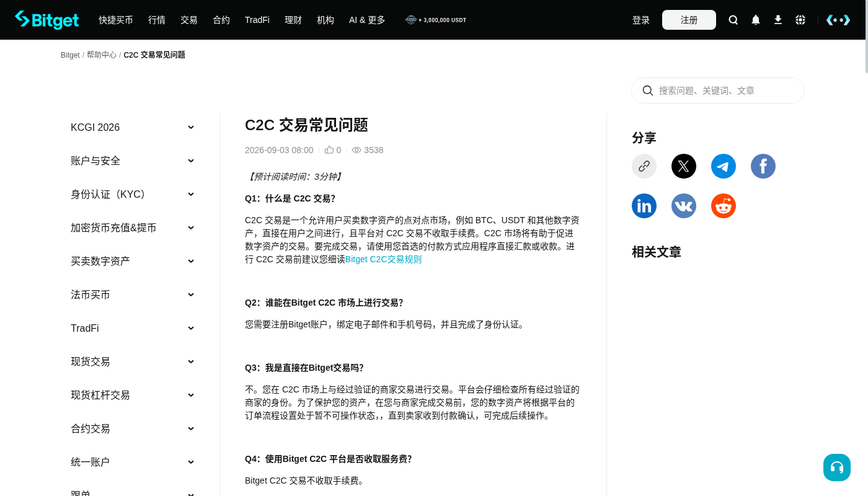This screenshot has height=496, width=868.
Task: Click 相关文章 heading
Action: tap(657, 252)
